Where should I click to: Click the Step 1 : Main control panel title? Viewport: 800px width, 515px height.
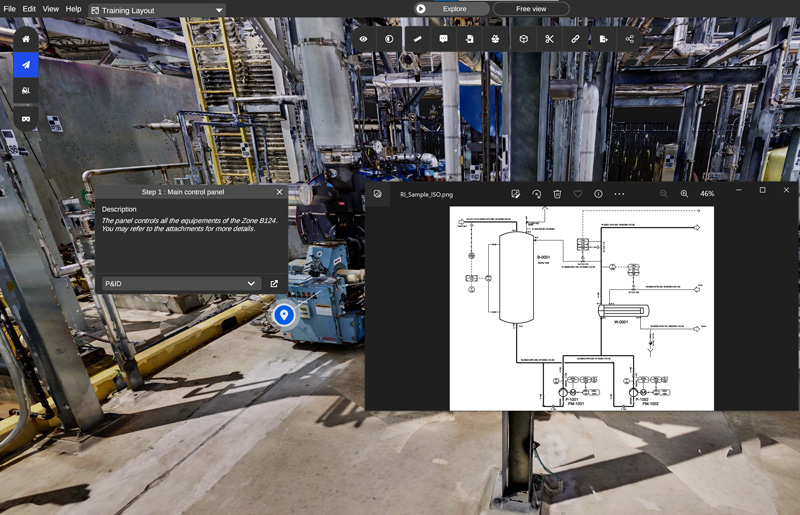[x=183, y=192]
